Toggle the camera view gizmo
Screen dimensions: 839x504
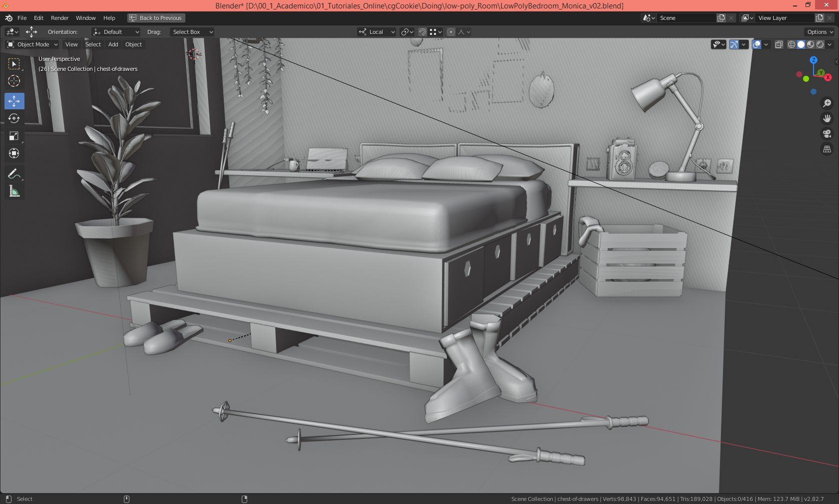click(827, 134)
